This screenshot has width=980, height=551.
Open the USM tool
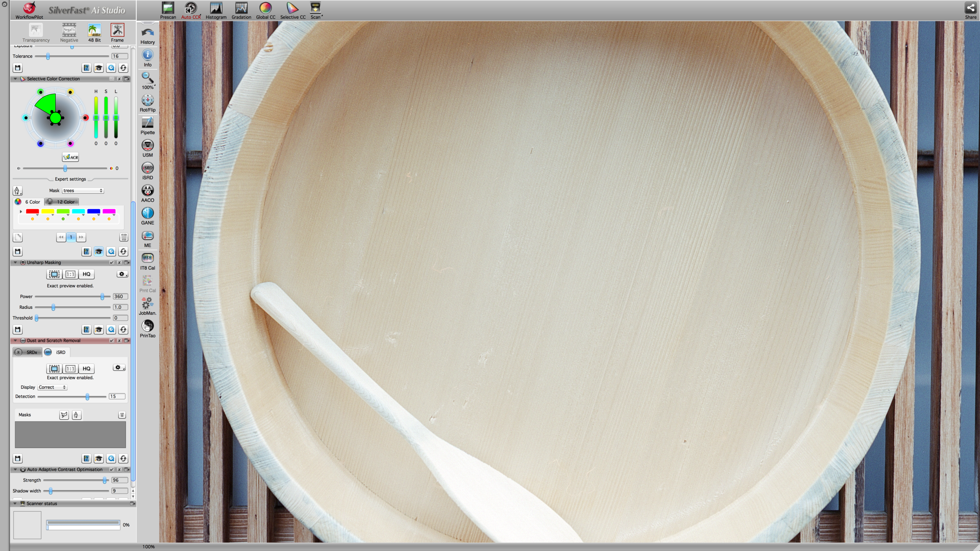click(147, 148)
